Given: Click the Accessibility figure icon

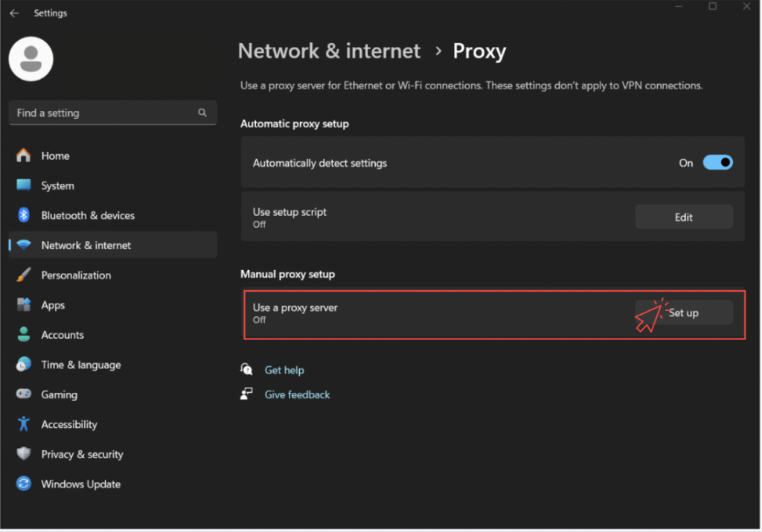Looking at the screenshot, I should (x=24, y=424).
